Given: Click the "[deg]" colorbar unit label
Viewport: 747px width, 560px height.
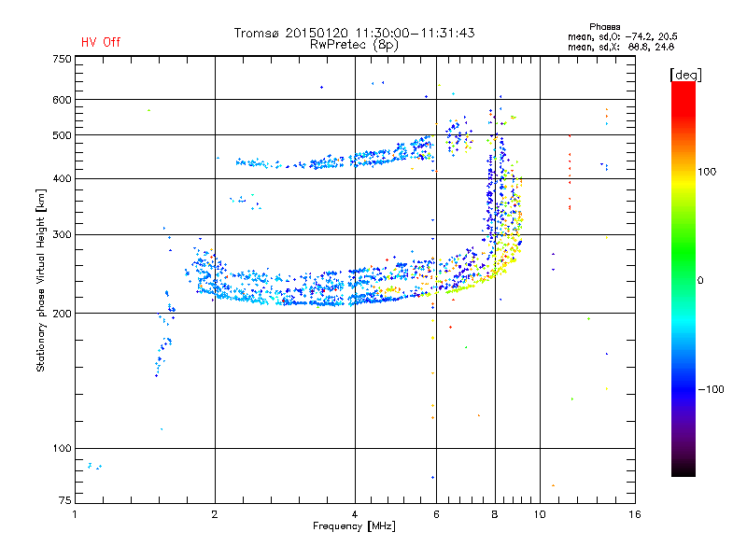Looking at the screenshot, I should (685, 75).
